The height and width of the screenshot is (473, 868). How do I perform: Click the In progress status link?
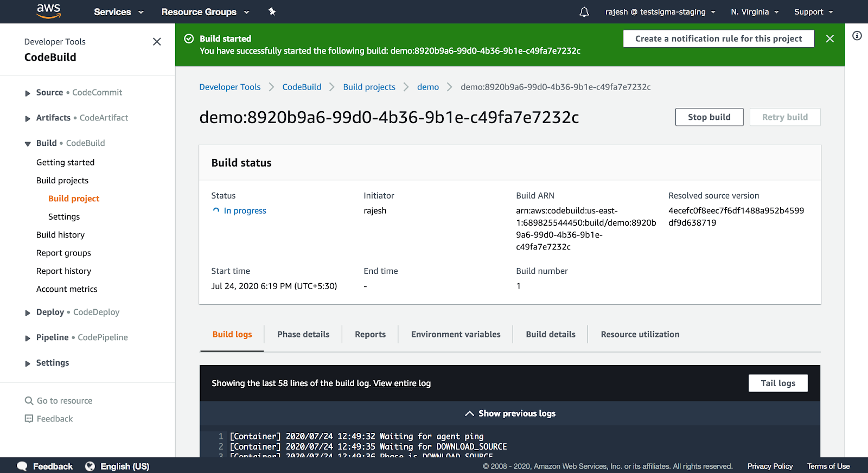[245, 211]
